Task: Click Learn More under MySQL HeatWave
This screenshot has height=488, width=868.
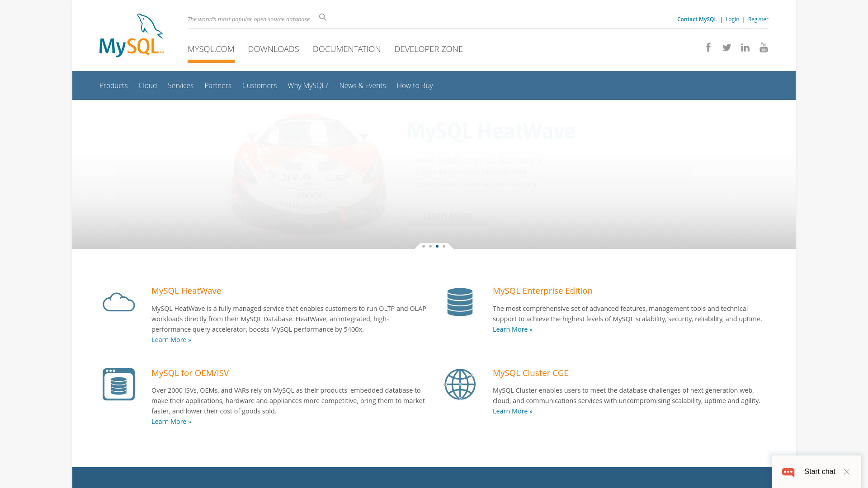Action: click(171, 340)
